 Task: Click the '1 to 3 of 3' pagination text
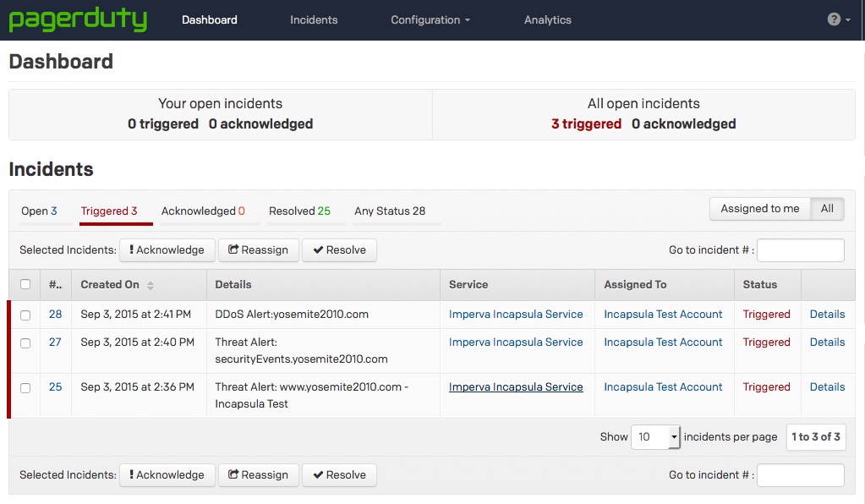pos(816,436)
